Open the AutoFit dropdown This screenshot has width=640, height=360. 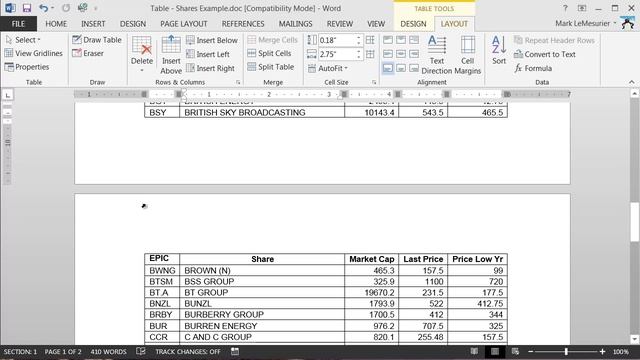(328, 68)
